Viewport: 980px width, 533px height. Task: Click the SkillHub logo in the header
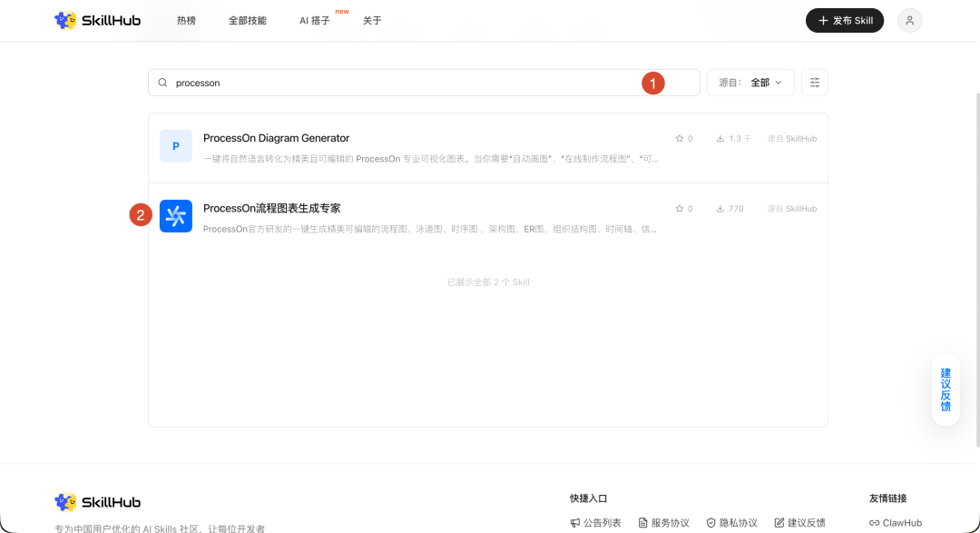97,21
